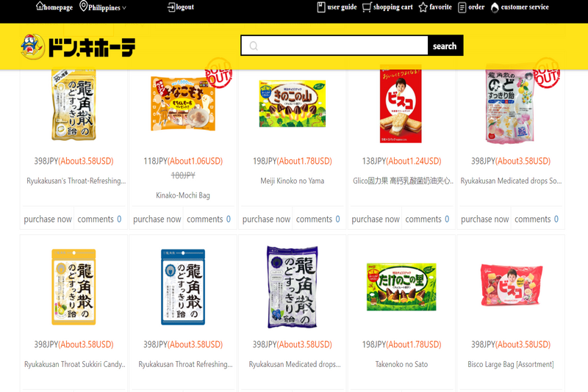This screenshot has width=588, height=392.
Task: Open the shopping cart icon
Action: [x=367, y=7]
